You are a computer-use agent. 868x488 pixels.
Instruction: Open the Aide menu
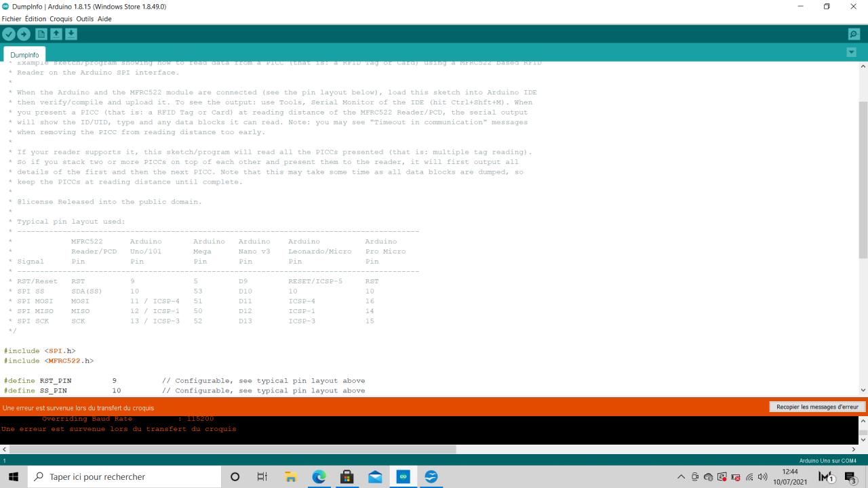coord(104,19)
